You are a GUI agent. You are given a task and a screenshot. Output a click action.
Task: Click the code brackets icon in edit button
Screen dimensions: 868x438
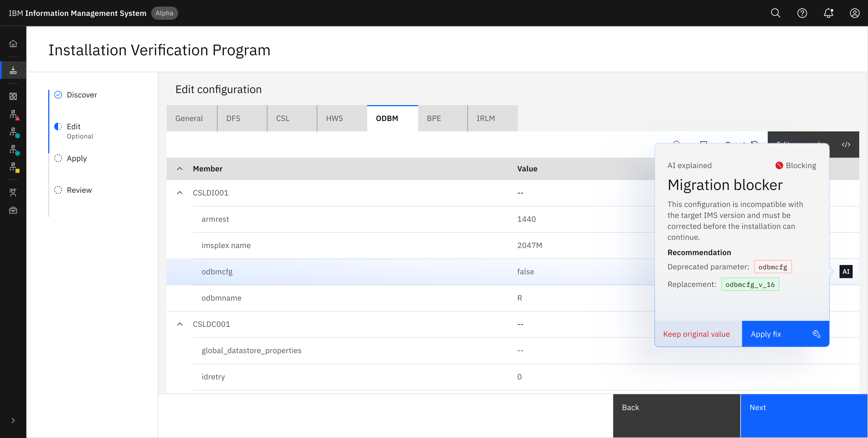846,145
